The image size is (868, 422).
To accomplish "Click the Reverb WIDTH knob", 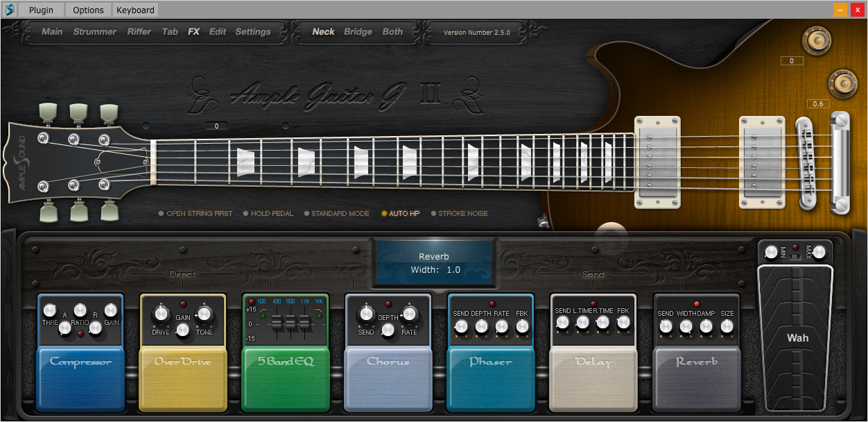I will pos(686,326).
